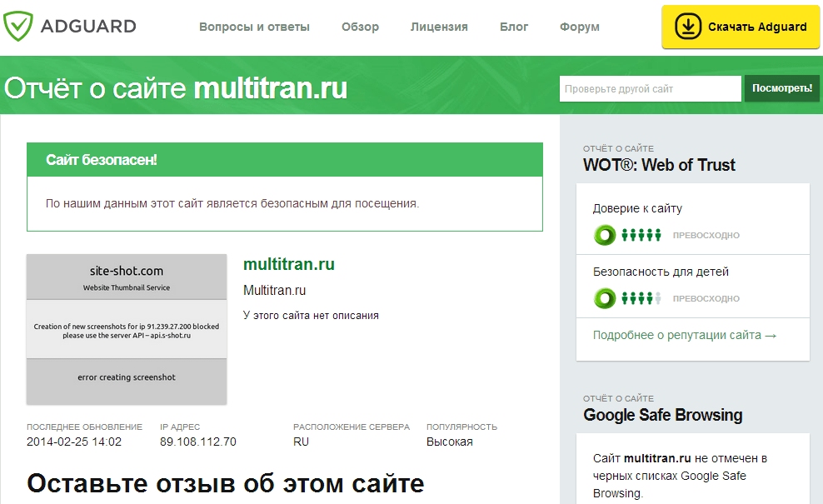The height and width of the screenshot is (504, 823).
Task: Click the Безопасность для детей label
Action: [661, 272]
